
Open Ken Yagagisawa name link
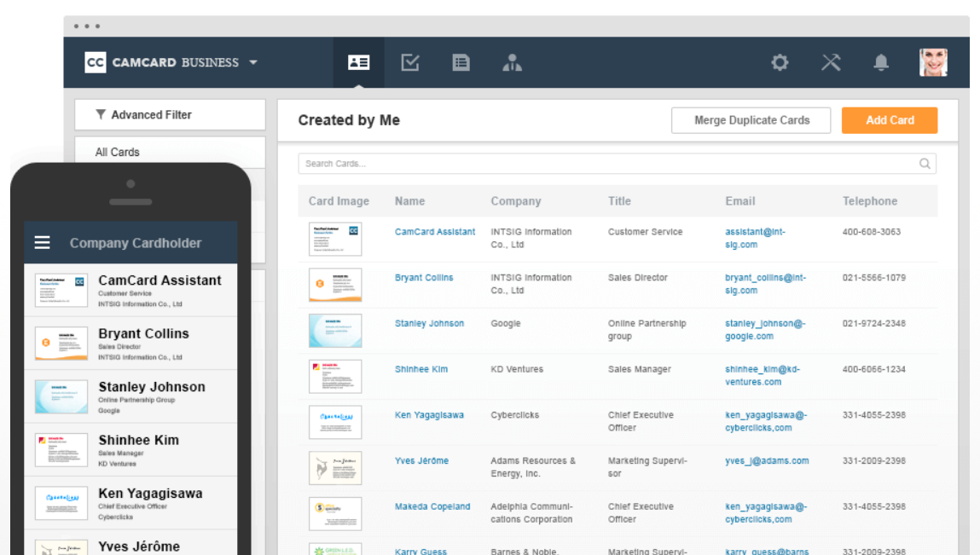click(429, 415)
